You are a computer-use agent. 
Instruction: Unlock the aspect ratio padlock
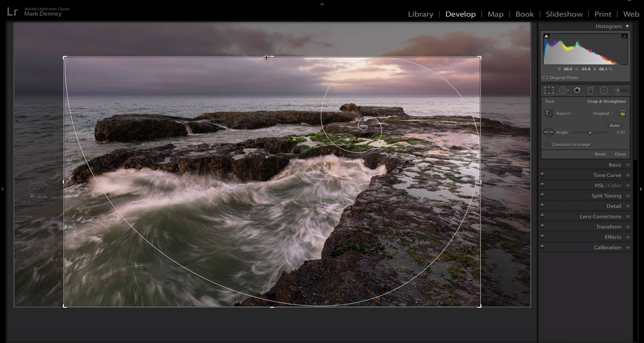[x=623, y=113]
